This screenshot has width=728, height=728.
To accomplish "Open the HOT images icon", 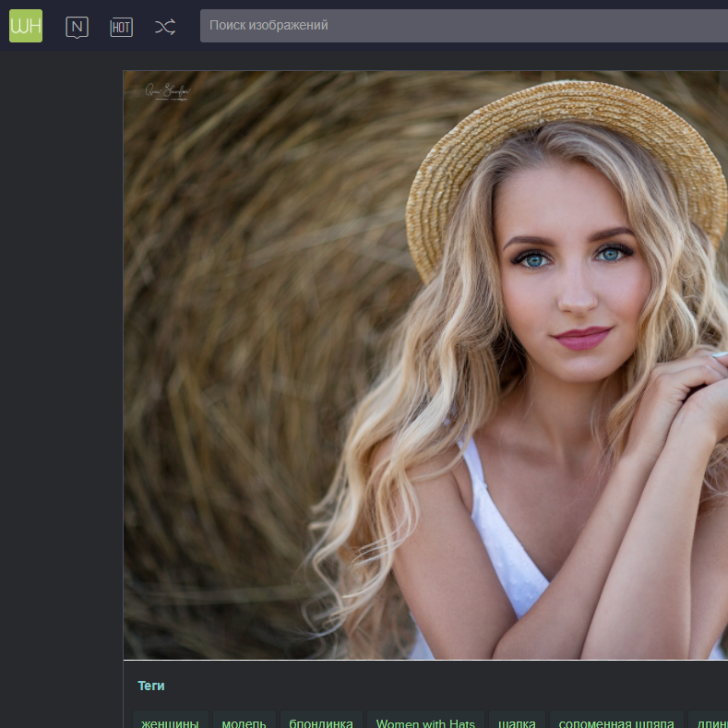I will [121, 28].
